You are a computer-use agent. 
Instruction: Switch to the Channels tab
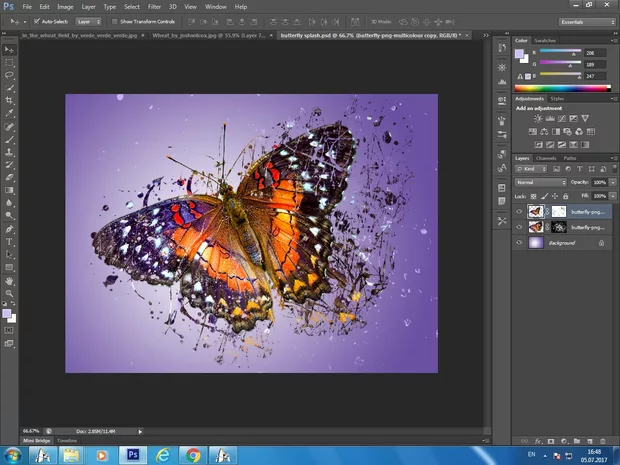[x=547, y=158]
